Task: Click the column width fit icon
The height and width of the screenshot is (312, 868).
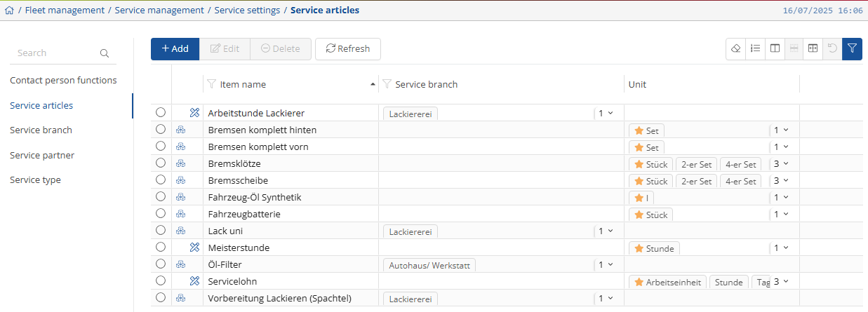Action: pos(813,49)
